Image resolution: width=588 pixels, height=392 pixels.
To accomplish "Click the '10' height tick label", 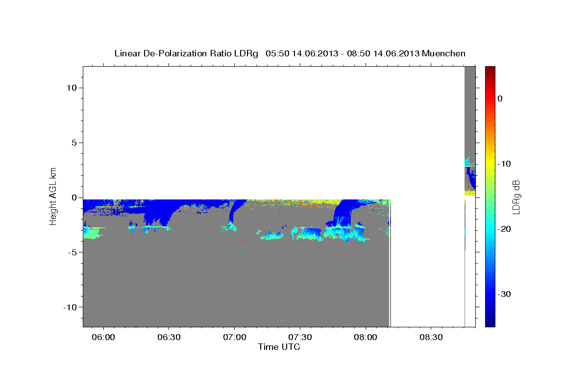I will pyautogui.click(x=73, y=88).
